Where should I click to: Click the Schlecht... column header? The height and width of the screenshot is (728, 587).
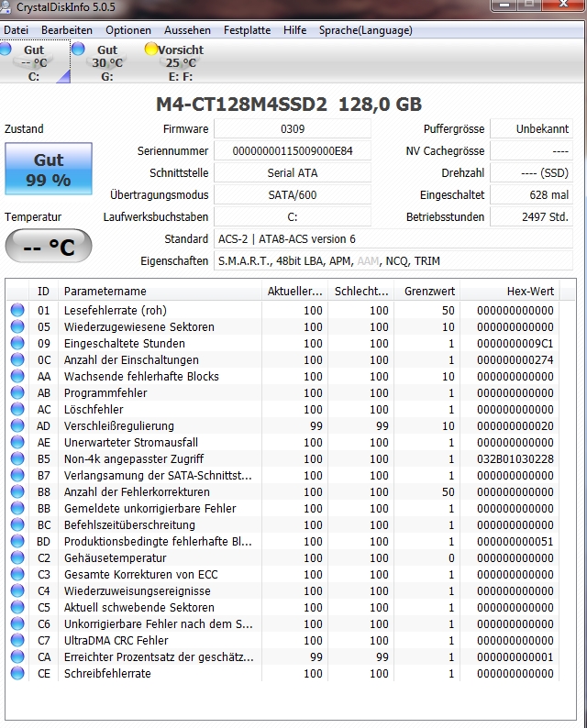[360, 291]
